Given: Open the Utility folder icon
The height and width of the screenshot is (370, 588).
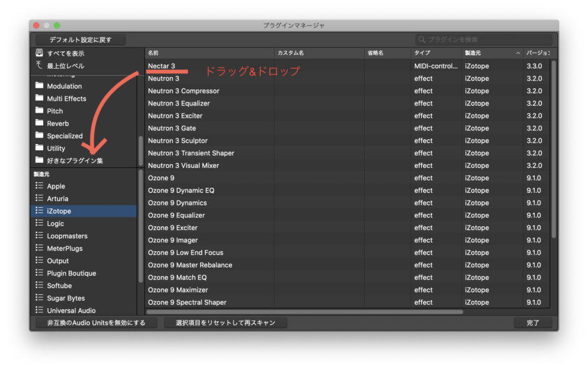Looking at the screenshot, I should coord(39,148).
